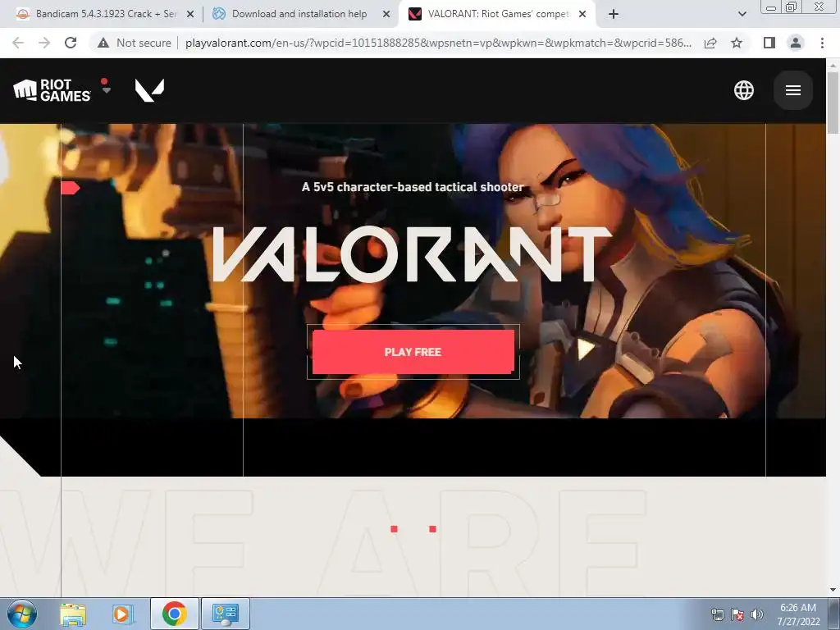Click the page vertical scrollbar thumb

coord(833,103)
